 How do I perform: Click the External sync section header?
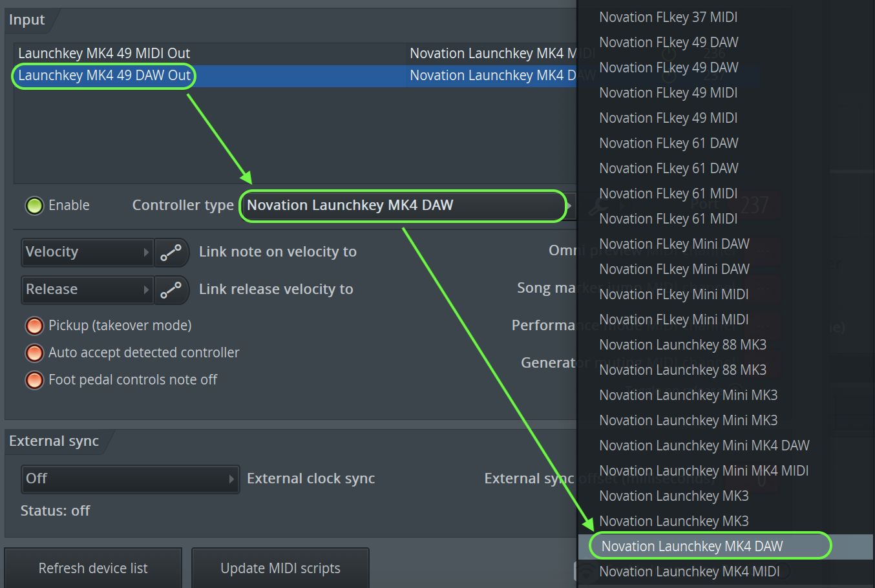coord(54,441)
